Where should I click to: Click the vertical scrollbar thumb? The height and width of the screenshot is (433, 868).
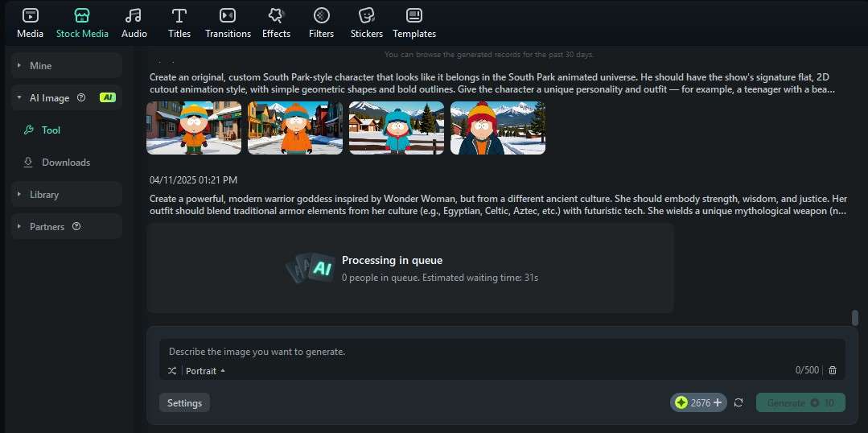(854, 318)
